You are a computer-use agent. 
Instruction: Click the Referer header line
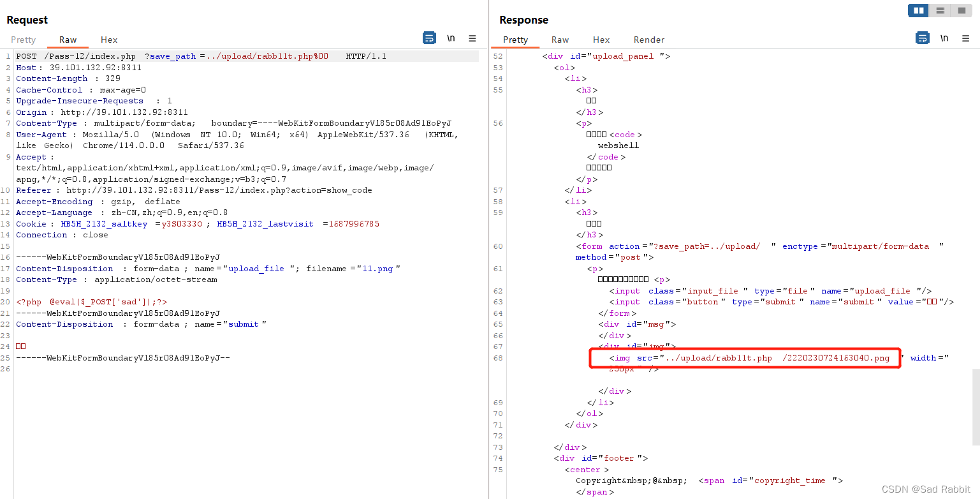point(194,190)
